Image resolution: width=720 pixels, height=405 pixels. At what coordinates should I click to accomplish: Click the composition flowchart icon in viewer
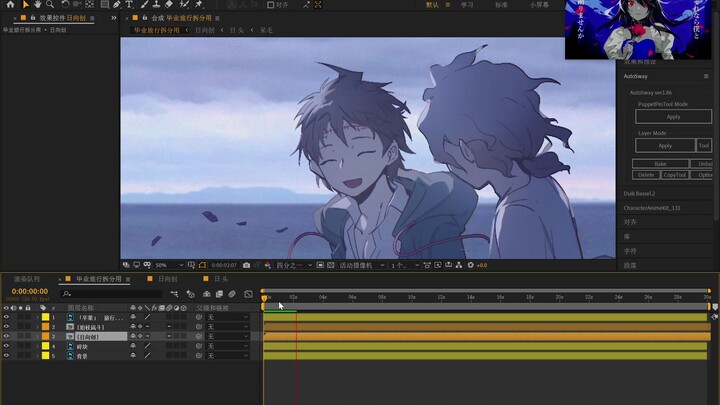pyautogui.click(x=459, y=265)
